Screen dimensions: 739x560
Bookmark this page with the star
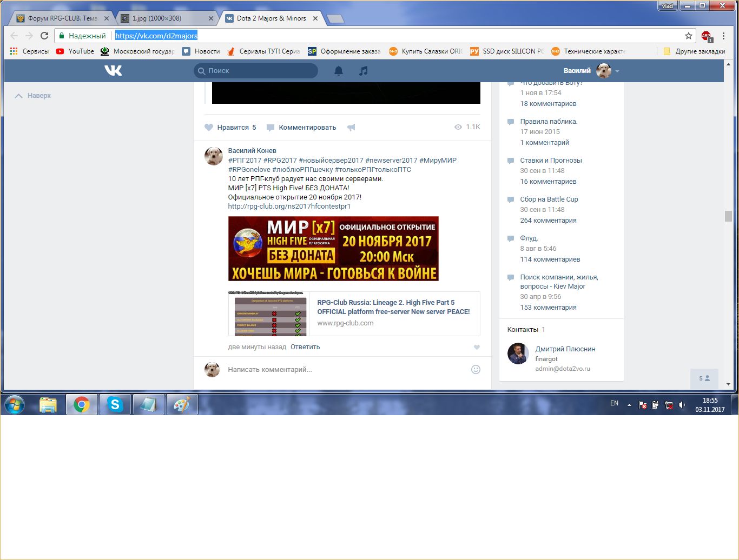coord(689,36)
